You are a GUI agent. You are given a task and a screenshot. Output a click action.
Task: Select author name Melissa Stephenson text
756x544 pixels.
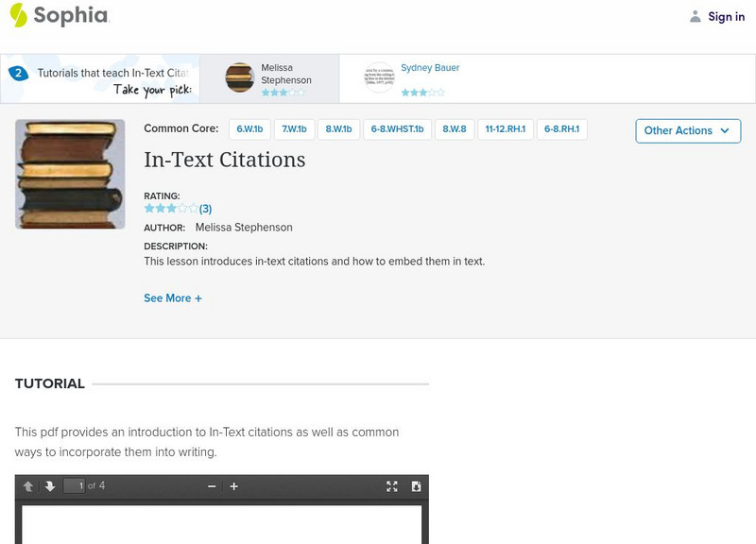pyautogui.click(x=244, y=228)
